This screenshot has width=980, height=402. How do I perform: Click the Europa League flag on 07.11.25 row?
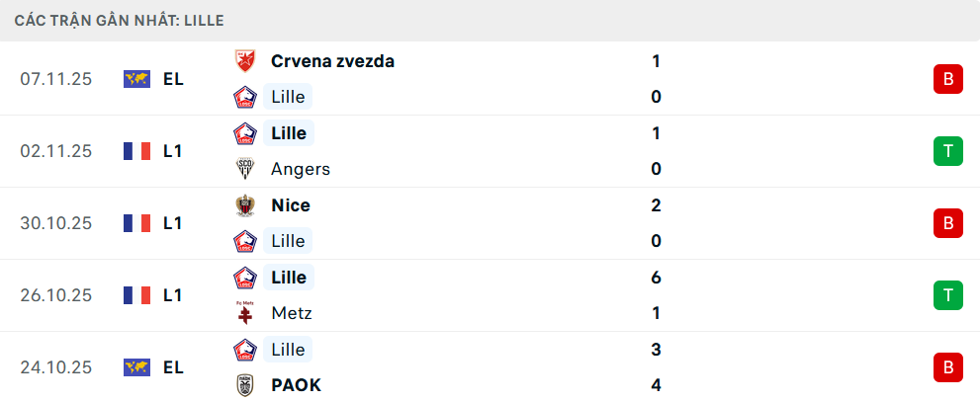tap(136, 79)
